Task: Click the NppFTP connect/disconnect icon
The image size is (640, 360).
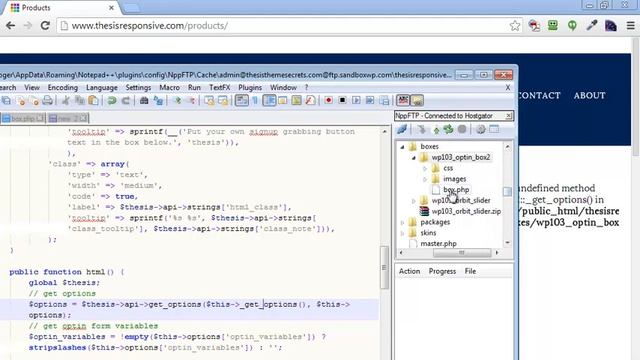Action: 402,129
